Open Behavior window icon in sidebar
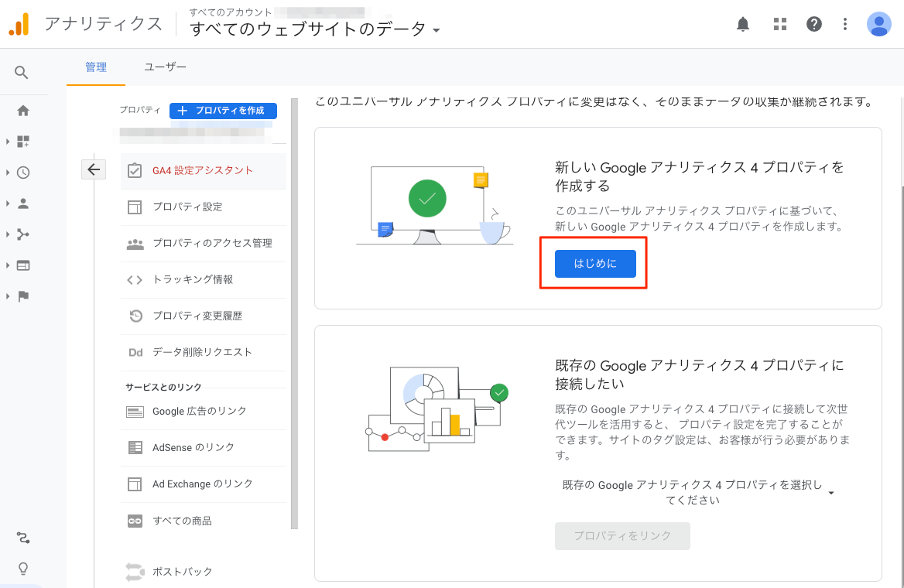The width and height of the screenshot is (904, 588). click(x=23, y=265)
